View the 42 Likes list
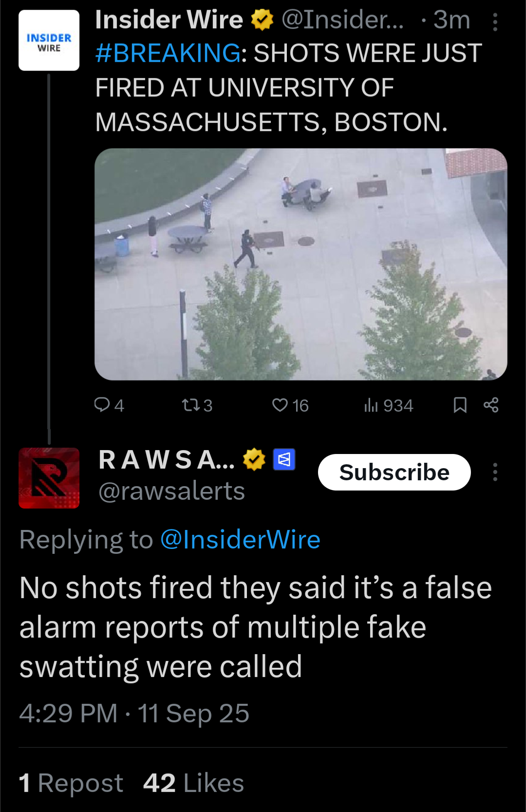 coord(193,783)
